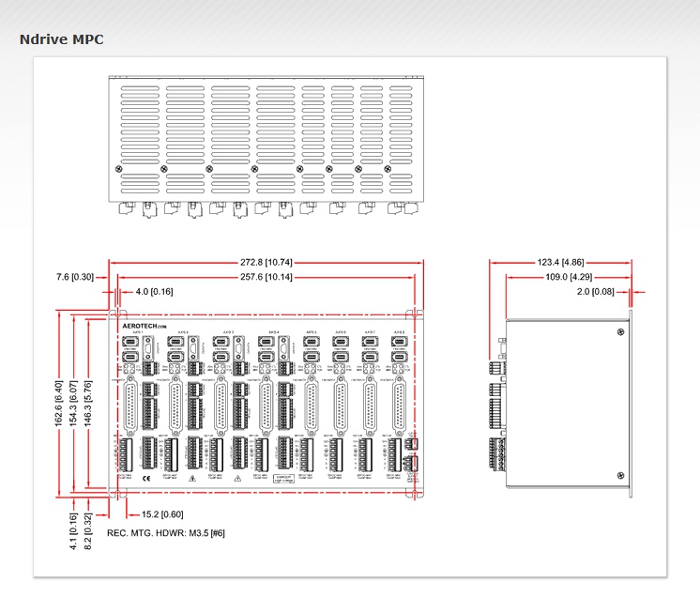The height and width of the screenshot is (597, 700).
Task: Click the 109.0 [4.29] dimension label
Action: click(x=569, y=277)
